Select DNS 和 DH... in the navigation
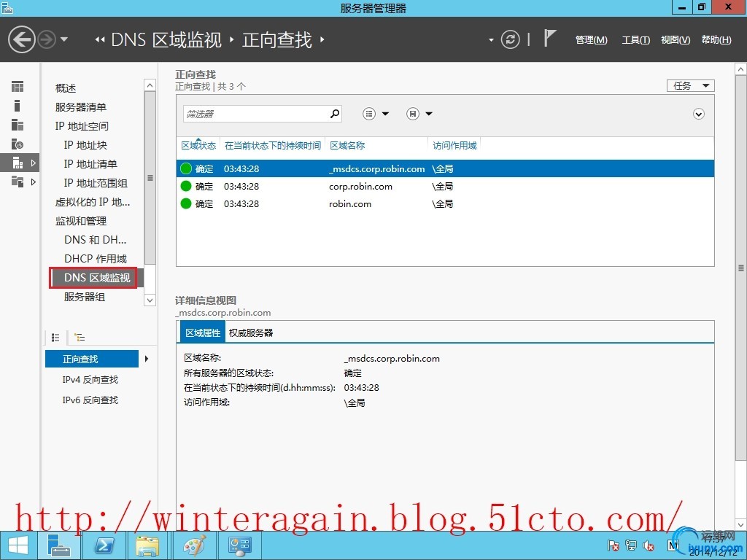The height and width of the screenshot is (560, 747). (96, 240)
